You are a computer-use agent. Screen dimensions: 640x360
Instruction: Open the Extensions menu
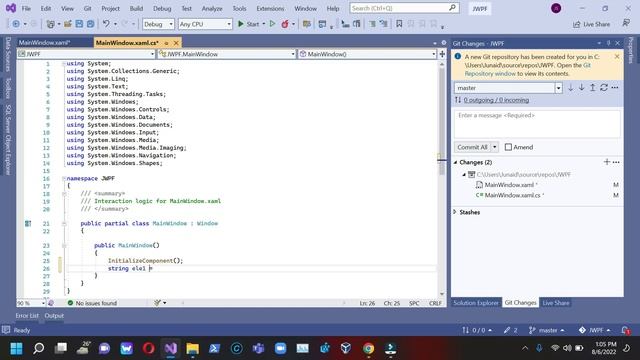click(270, 8)
